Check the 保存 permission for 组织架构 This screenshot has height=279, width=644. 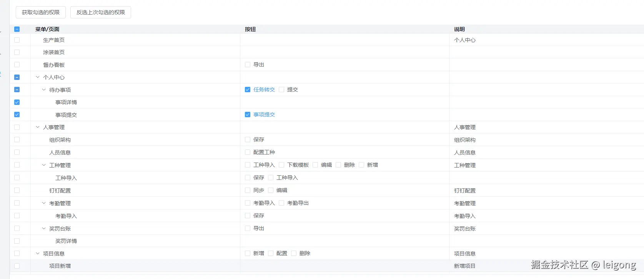pos(248,139)
